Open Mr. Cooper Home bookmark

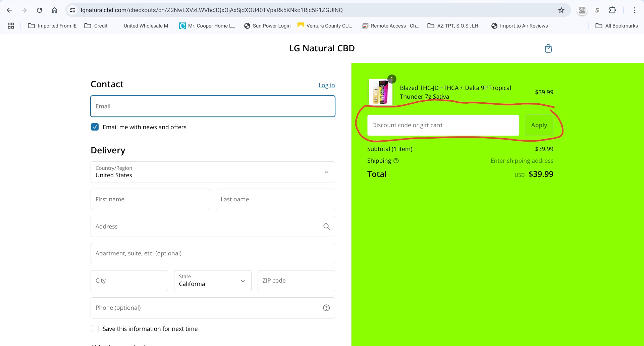coord(207,26)
